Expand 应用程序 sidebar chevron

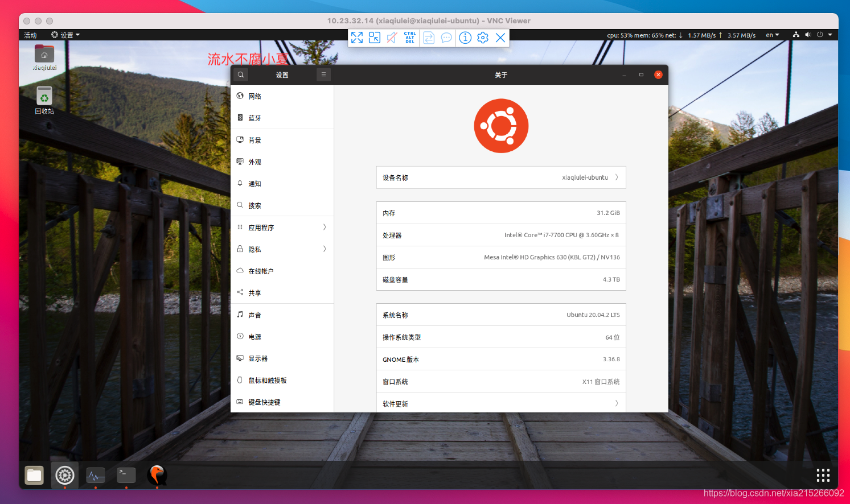pyautogui.click(x=325, y=227)
